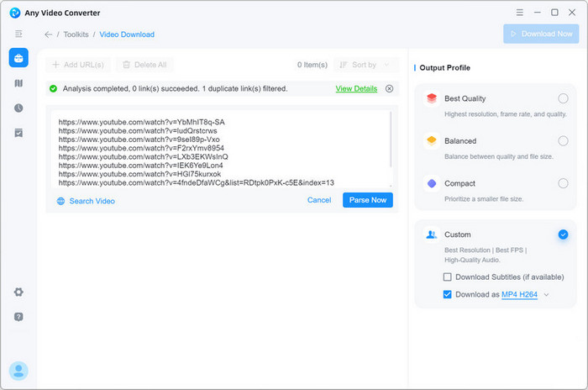Click the Parse Now button
The height and width of the screenshot is (390, 588).
367,200
